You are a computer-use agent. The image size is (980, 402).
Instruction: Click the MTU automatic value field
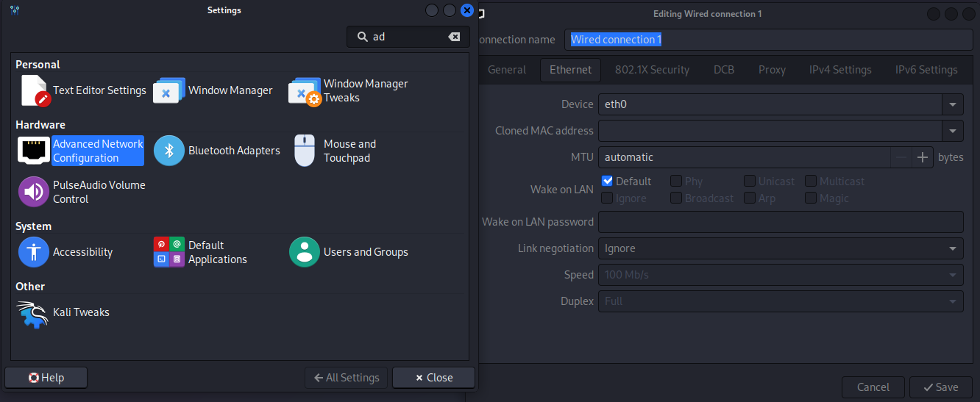point(744,157)
